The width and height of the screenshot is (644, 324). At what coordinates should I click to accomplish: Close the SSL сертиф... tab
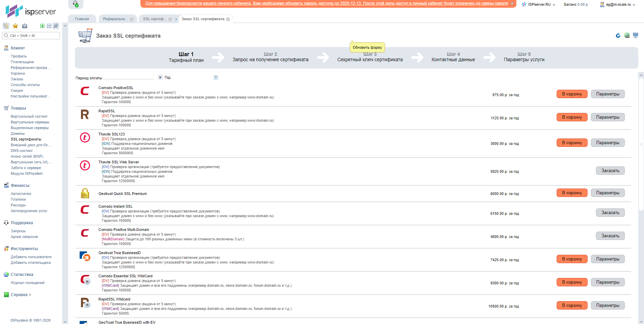[x=170, y=19]
